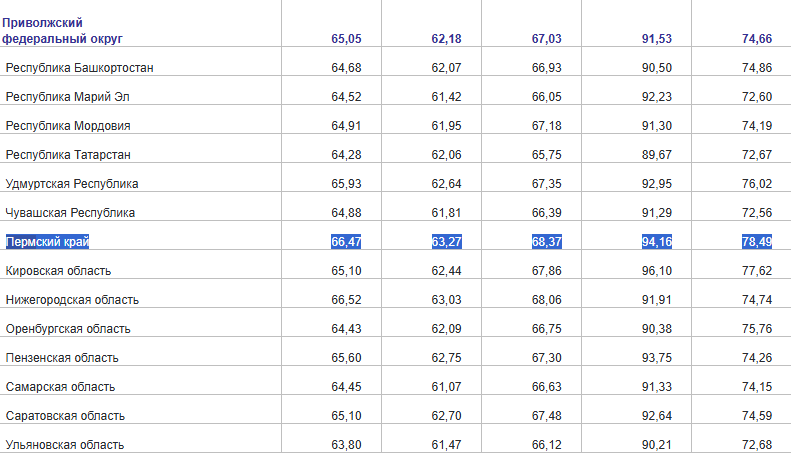This screenshot has height=453, width=791.
Task: Click the Пензенская область region name
Action: click(x=62, y=357)
